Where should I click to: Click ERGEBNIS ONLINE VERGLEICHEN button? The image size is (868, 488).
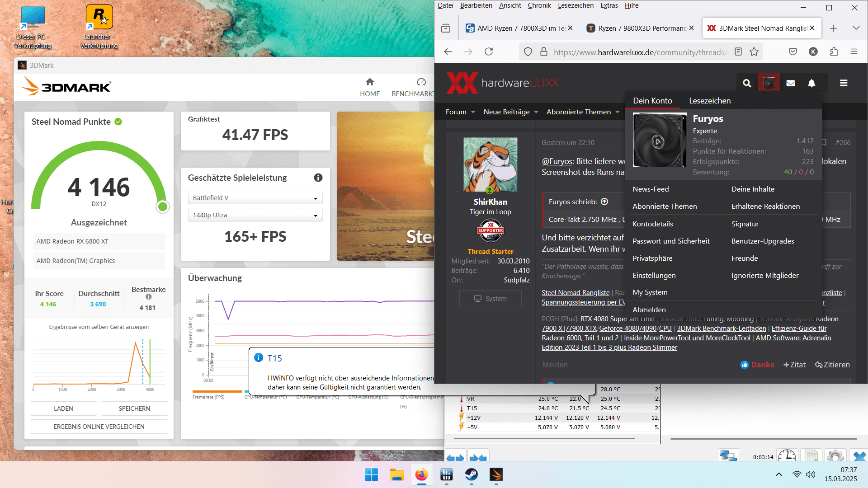point(99,427)
